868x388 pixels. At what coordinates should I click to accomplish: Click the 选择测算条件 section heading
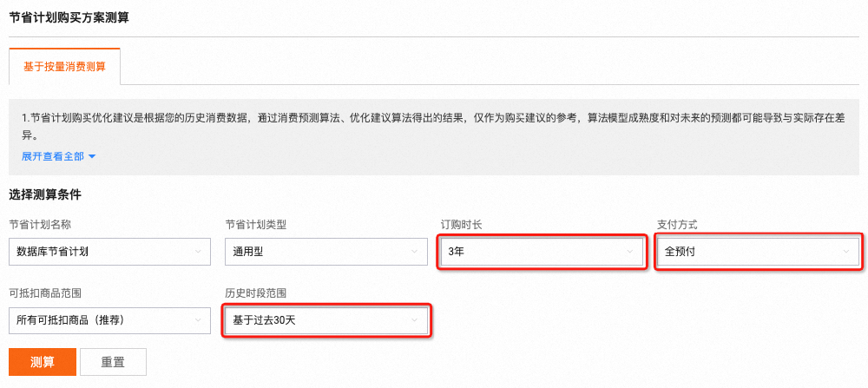click(x=51, y=194)
